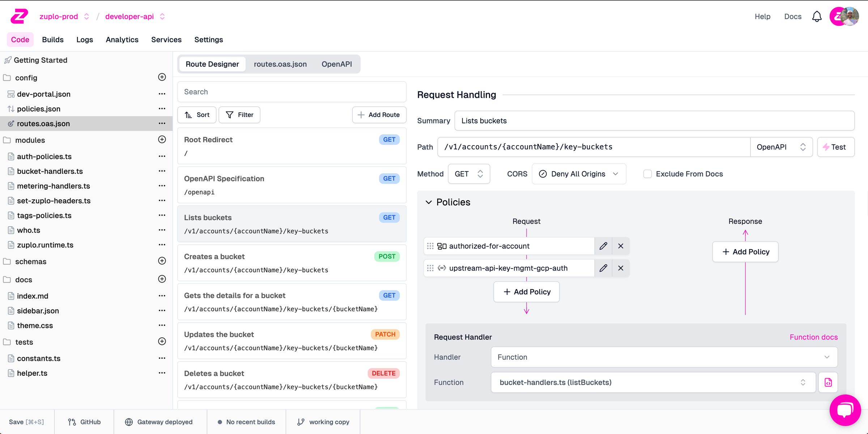Remove the upstream-api-key-mgmt-gcp-auth policy

(x=621, y=268)
